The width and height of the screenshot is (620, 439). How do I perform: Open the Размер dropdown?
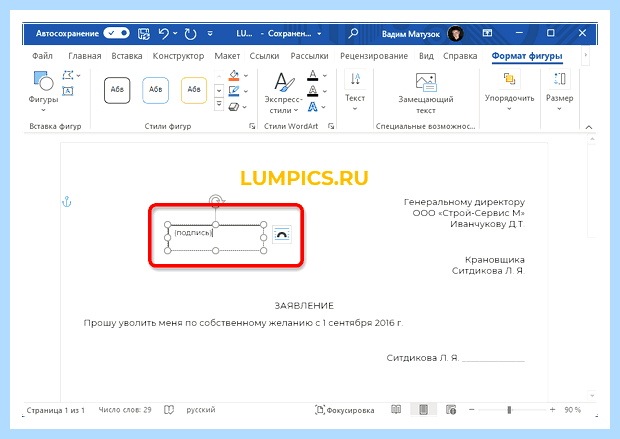560,91
